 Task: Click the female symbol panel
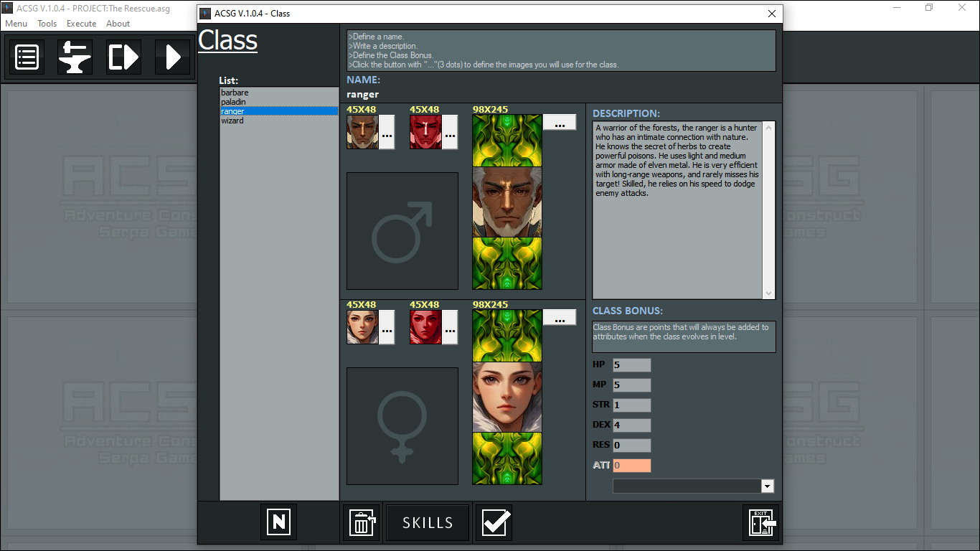[402, 426]
